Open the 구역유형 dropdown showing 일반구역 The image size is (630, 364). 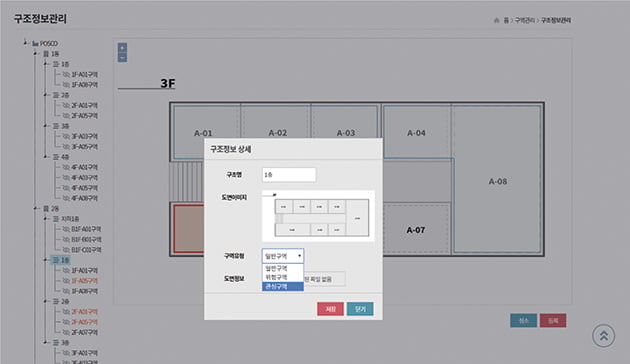[x=283, y=256]
